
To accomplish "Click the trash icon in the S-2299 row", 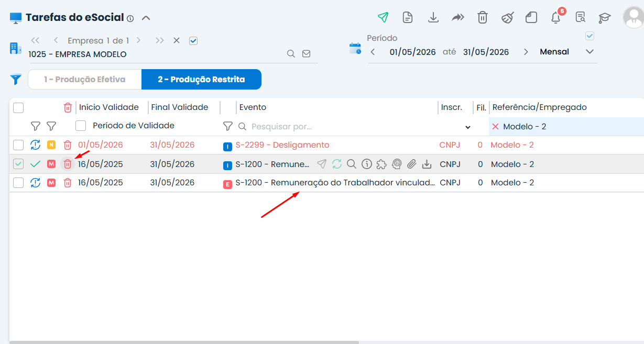I will click(x=67, y=145).
